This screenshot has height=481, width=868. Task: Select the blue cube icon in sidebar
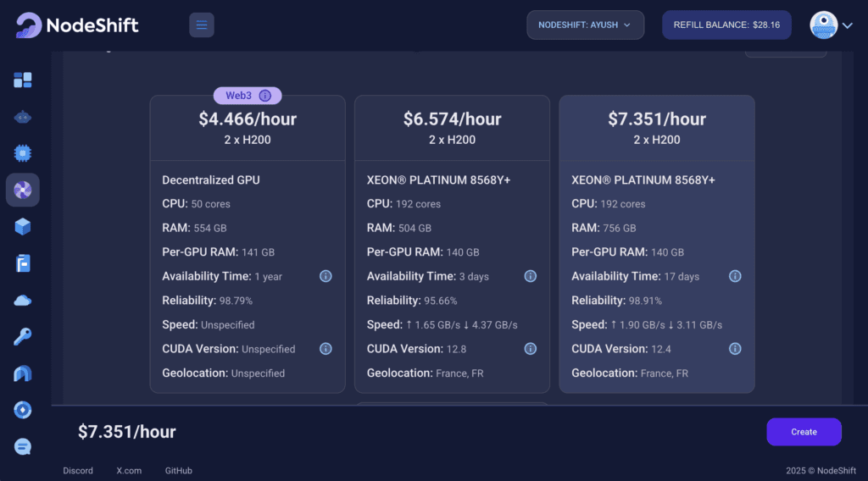pos(23,227)
